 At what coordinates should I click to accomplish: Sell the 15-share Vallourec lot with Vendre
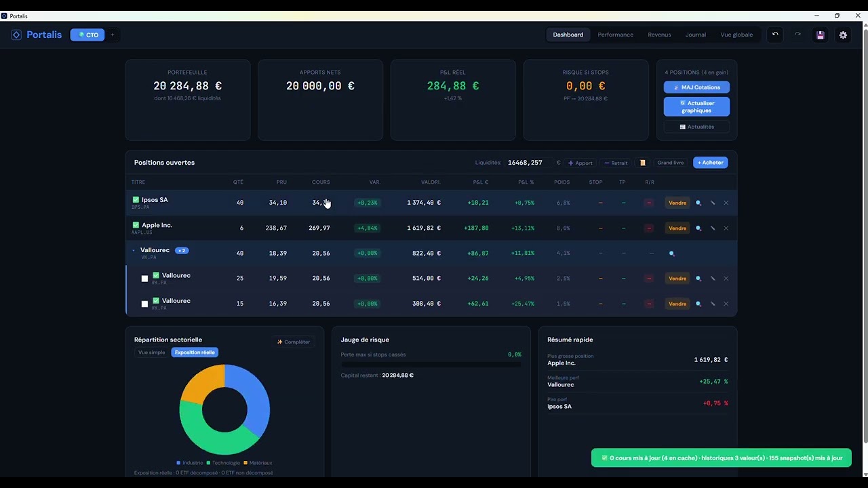[677, 304]
